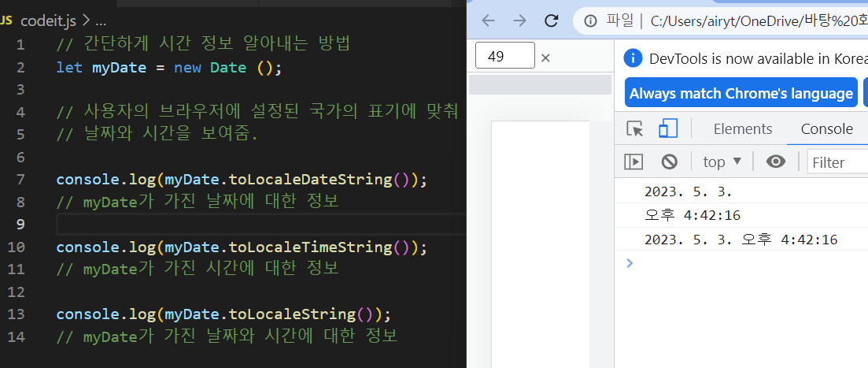Screen dimensions: 868x368
Task: Click the comment on line 14
Action: coord(227,336)
